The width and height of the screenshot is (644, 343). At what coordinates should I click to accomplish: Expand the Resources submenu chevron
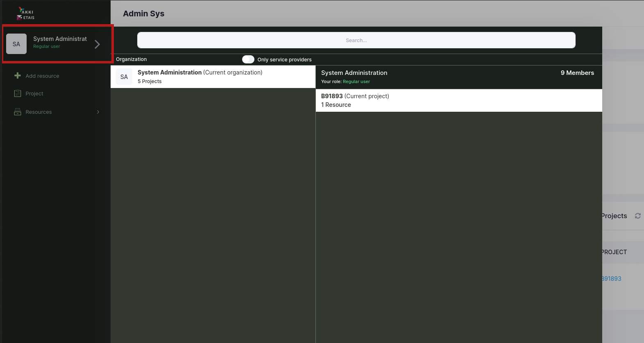98,112
